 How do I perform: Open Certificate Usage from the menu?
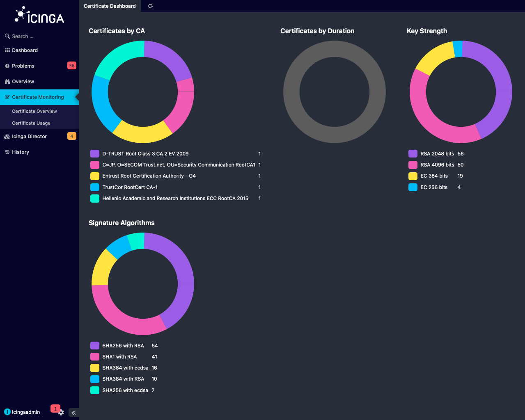tap(31, 123)
